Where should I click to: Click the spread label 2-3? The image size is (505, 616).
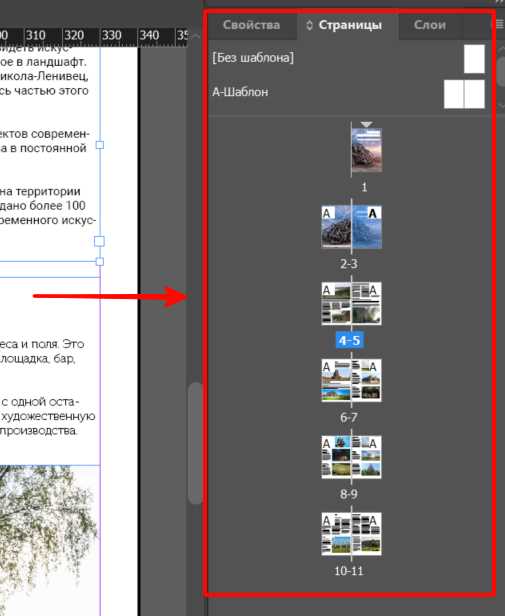349,264
